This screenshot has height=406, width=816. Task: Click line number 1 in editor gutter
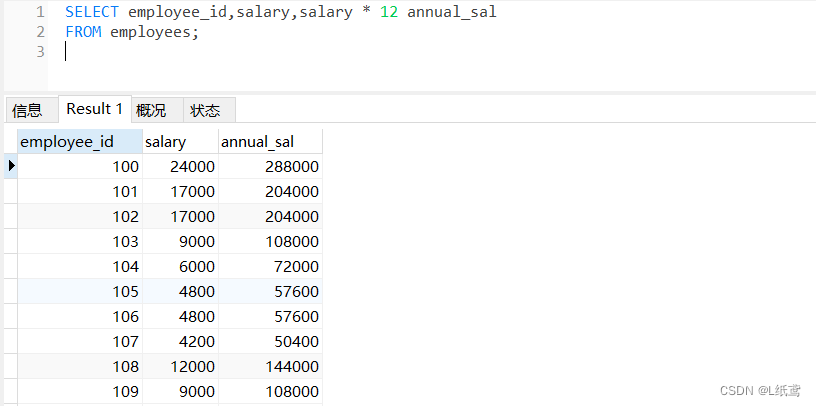coord(40,12)
